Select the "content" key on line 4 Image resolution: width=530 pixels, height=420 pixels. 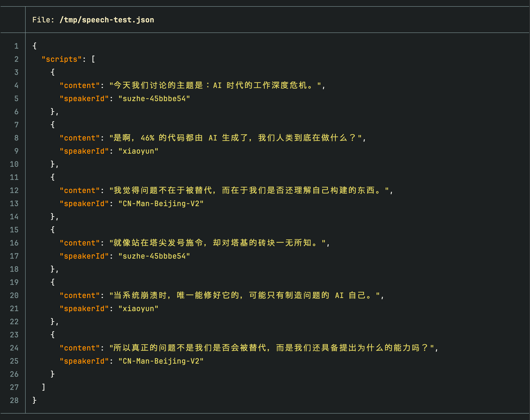tap(79, 85)
